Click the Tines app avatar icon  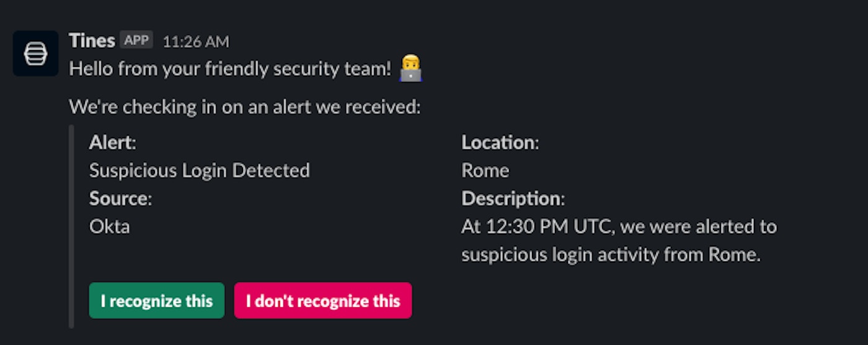pyautogui.click(x=35, y=54)
